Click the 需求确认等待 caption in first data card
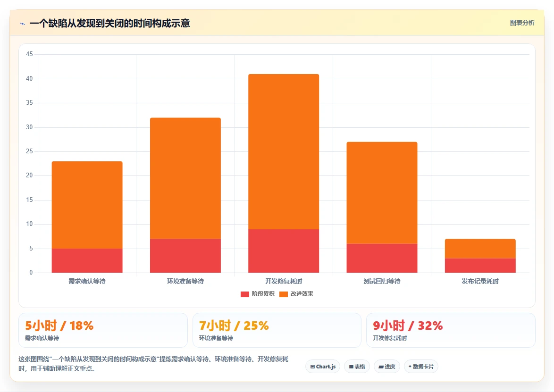The width and height of the screenshot is (554, 392). [42, 338]
